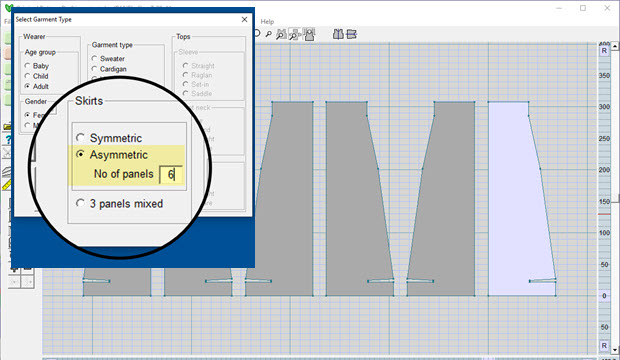Close the Select Garment Type dialog

click(244, 19)
